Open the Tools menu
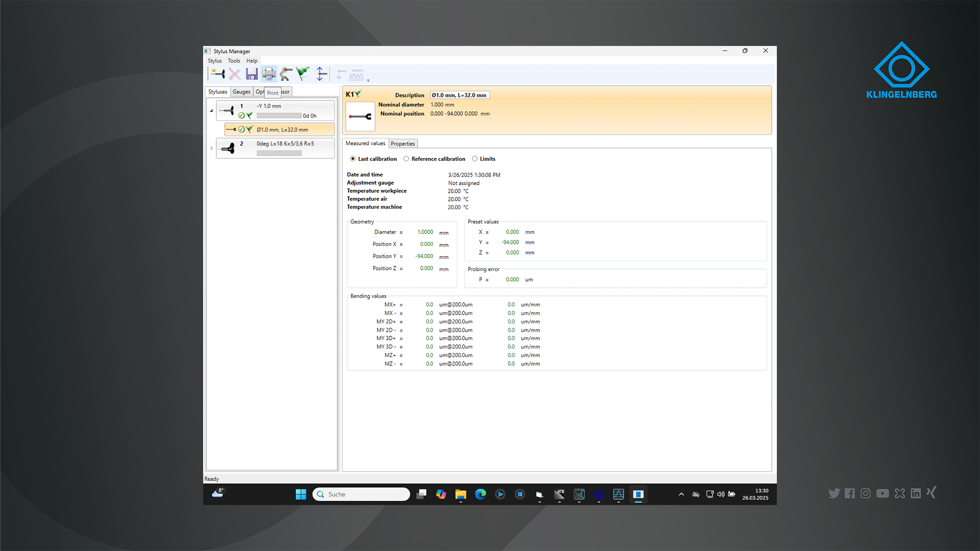The height and width of the screenshot is (551, 980). click(234, 61)
